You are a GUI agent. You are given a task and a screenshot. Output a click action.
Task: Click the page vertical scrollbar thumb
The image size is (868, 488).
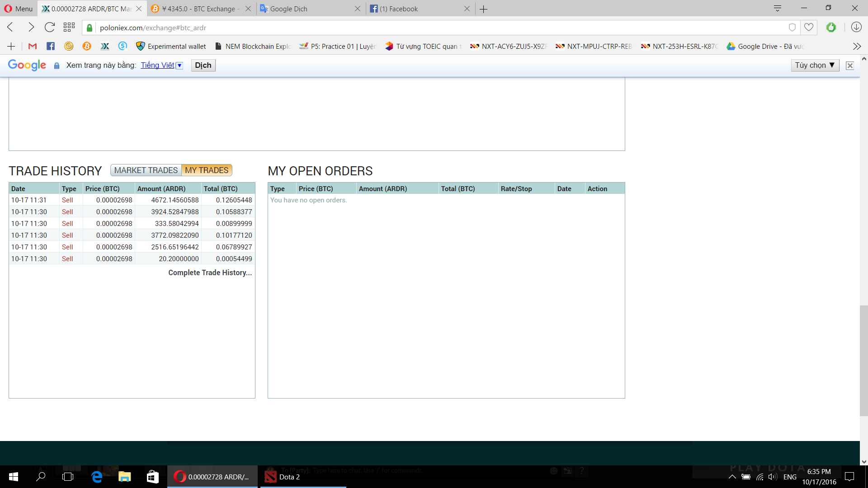click(x=864, y=360)
